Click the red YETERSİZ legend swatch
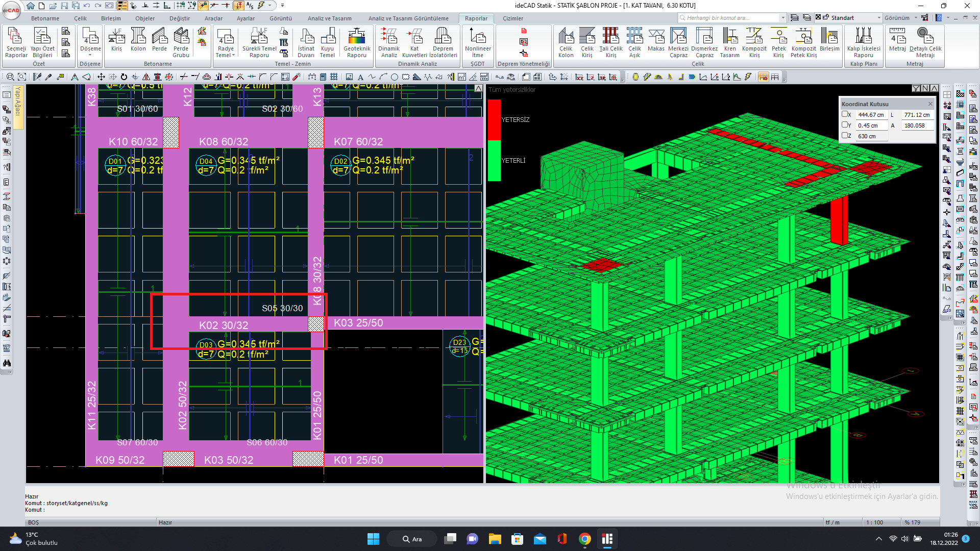The height and width of the screenshot is (551, 980). (494, 119)
